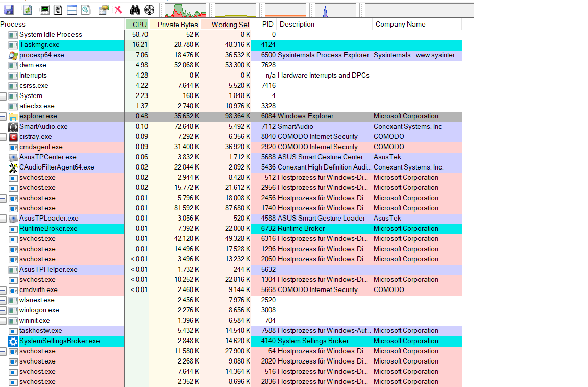Image resolution: width=588 pixels, height=387 pixels.
Task: Sort by the Working Set column header
Action: point(226,25)
